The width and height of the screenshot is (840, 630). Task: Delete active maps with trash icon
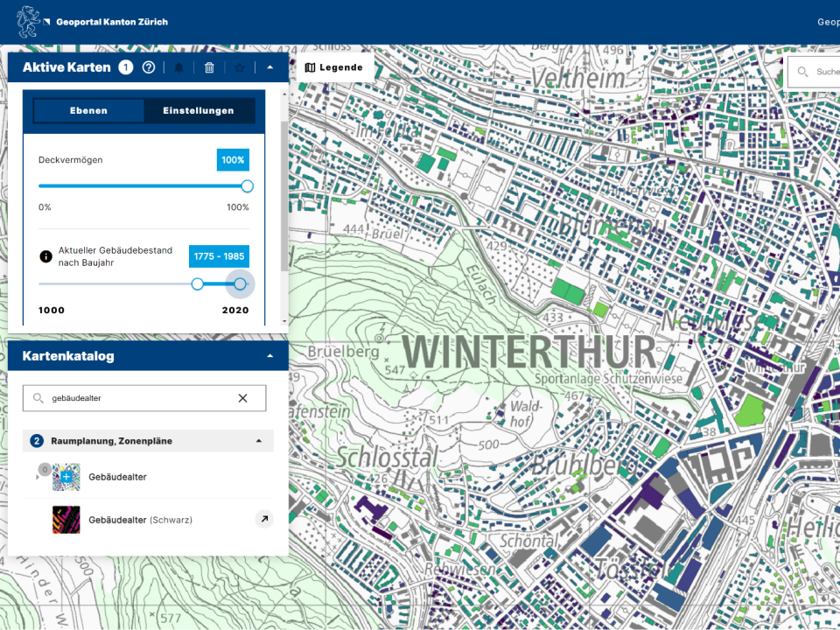tap(209, 67)
